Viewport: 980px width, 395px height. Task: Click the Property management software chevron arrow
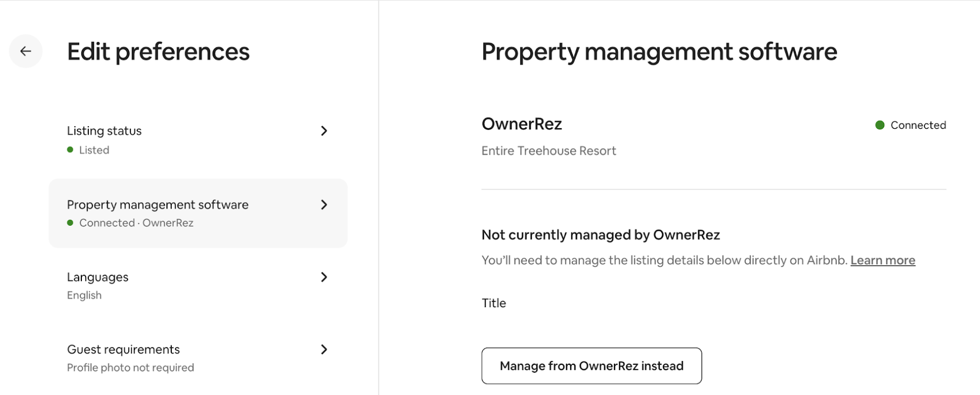[x=324, y=205]
